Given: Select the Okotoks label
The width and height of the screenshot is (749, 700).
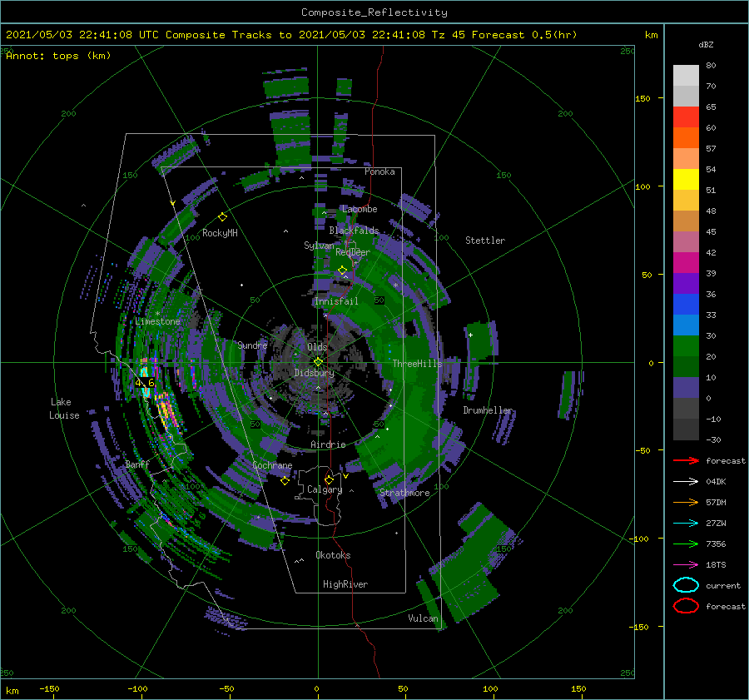Looking at the screenshot, I should pyautogui.click(x=333, y=555).
